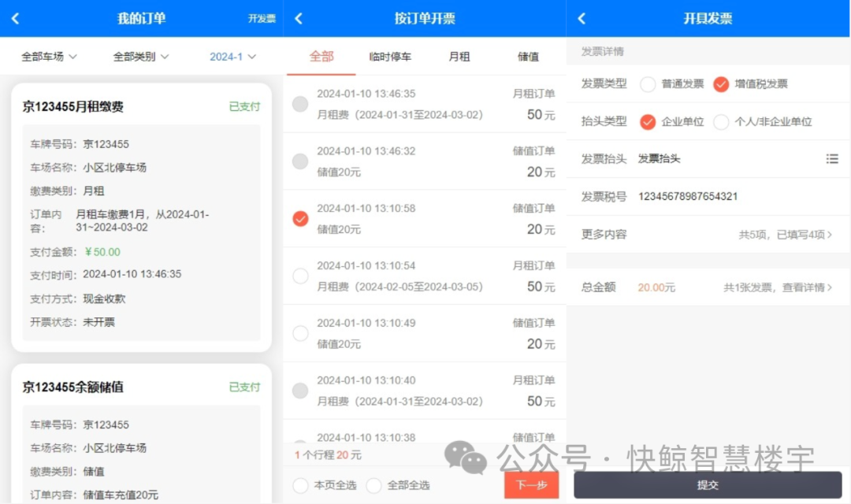Click 已支付 status on 余额储值 card

click(244, 387)
